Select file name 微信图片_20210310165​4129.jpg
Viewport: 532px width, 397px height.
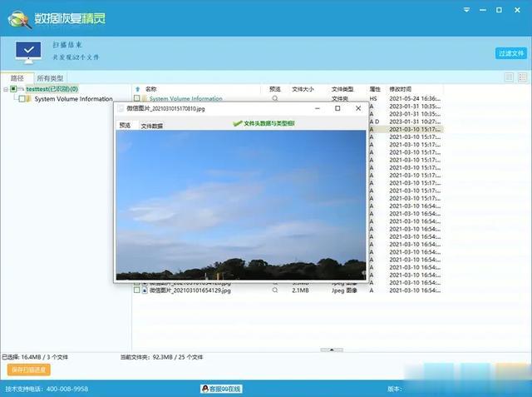pyautogui.click(x=190, y=290)
